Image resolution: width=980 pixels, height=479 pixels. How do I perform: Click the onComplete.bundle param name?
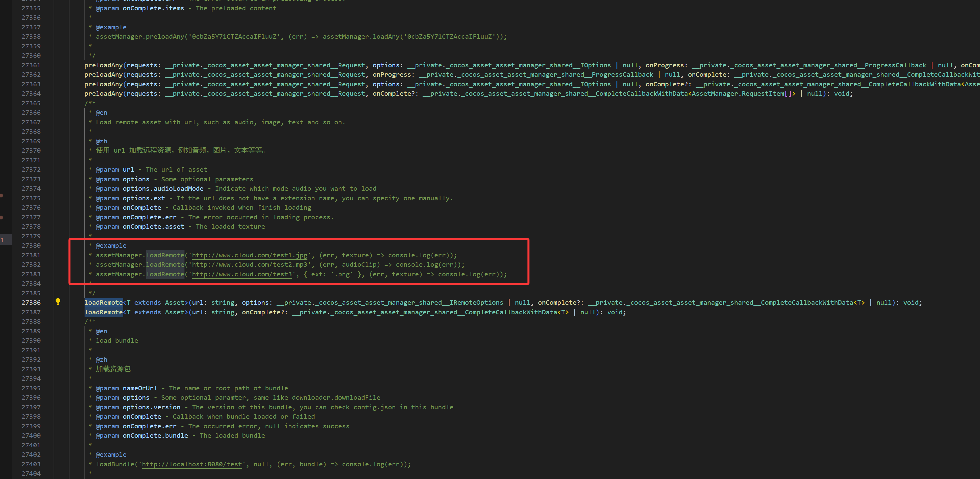[155, 436]
